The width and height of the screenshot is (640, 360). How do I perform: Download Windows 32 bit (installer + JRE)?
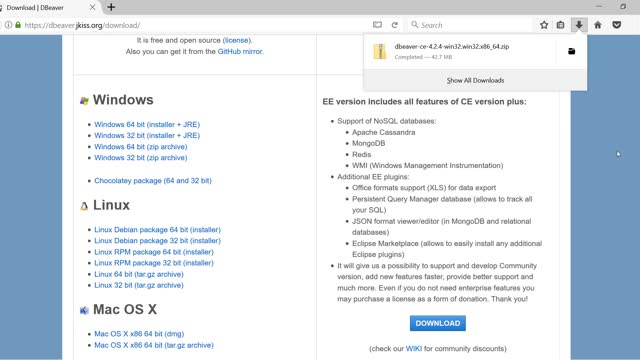(147, 136)
